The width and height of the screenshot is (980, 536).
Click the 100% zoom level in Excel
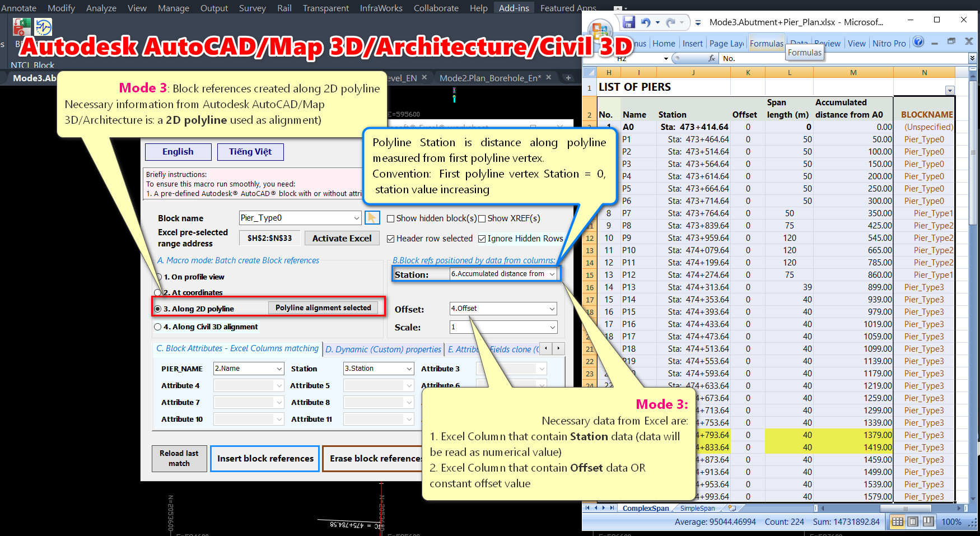point(951,522)
